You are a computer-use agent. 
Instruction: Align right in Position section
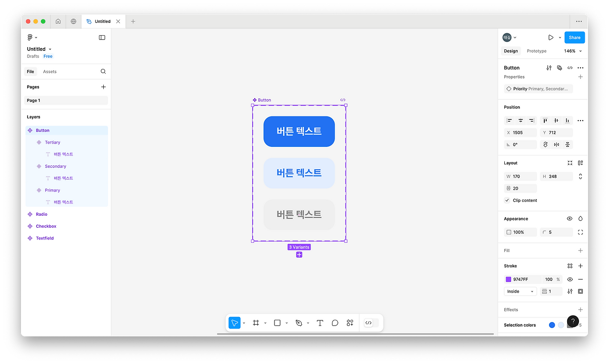[531, 121]
